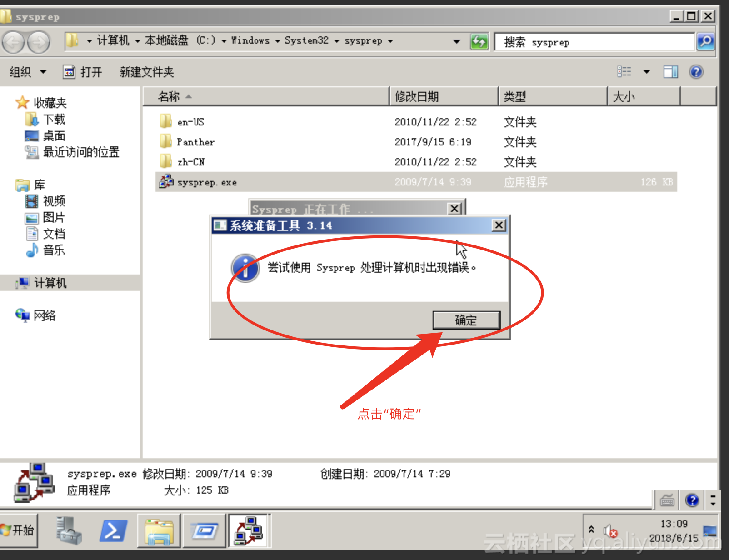The width and height of the screenshot is (729, 560).
Task: Close the Sysprep 正在工作 window
Action: point(454,208)
